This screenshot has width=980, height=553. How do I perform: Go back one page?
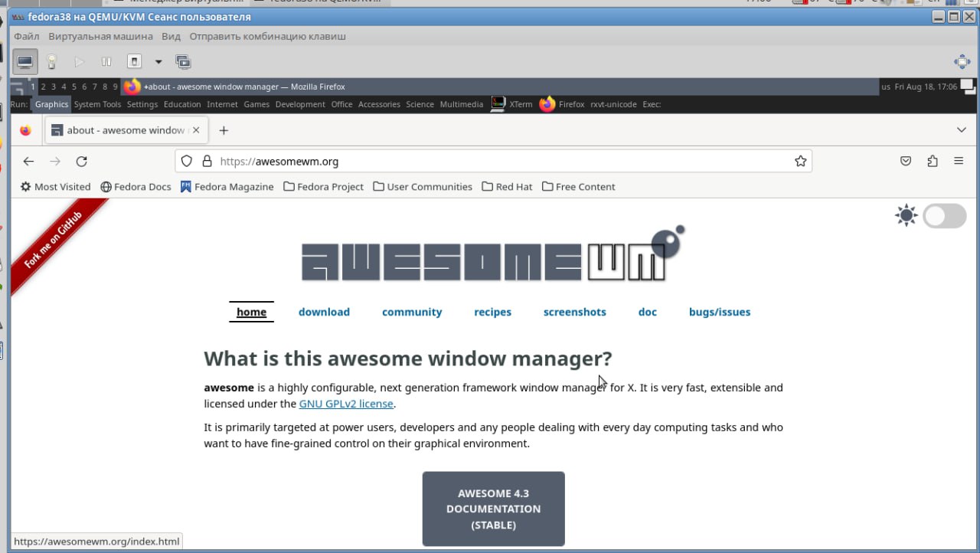[x=28, y=161]
